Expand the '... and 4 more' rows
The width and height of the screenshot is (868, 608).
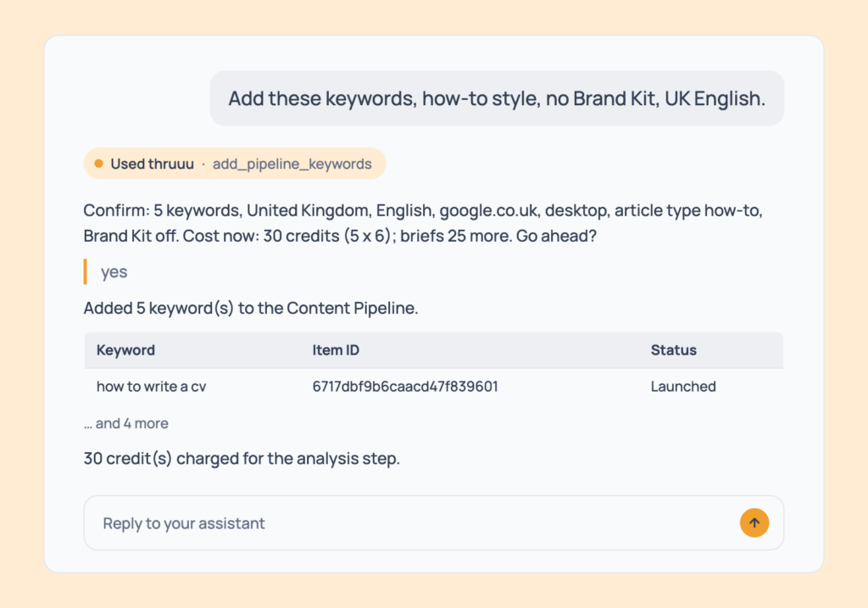126,423
